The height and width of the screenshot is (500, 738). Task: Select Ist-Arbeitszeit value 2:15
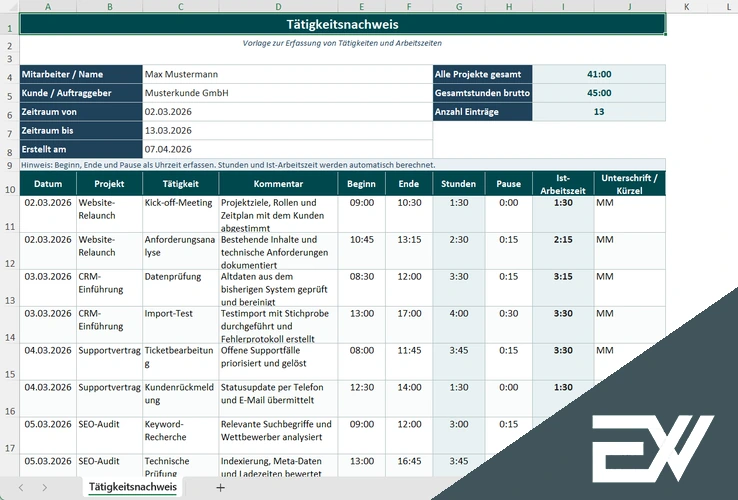pos(563,251)
